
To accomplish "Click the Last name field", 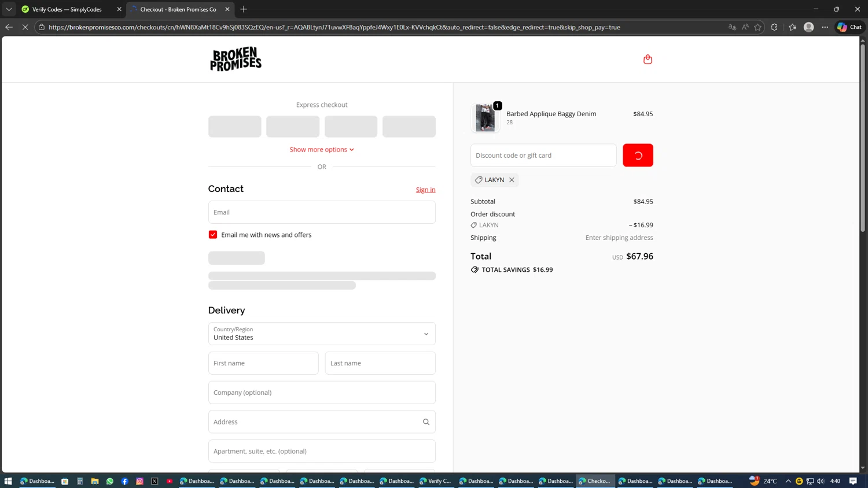I will pos(380,363).
